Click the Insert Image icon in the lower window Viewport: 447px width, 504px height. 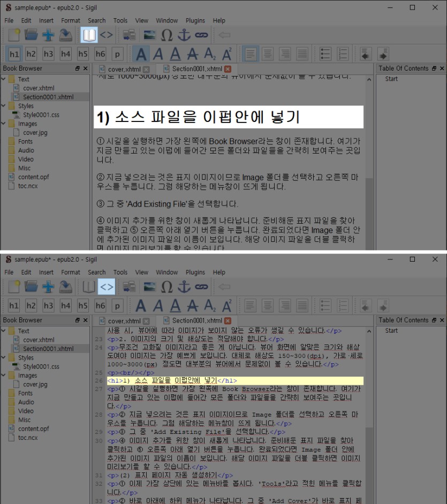150,287
